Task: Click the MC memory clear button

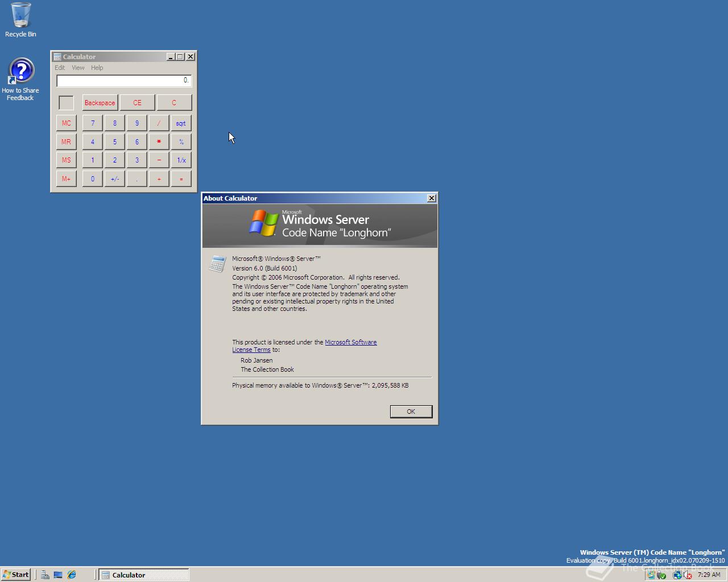Action: pyautogui.click(x=67, y=123)
